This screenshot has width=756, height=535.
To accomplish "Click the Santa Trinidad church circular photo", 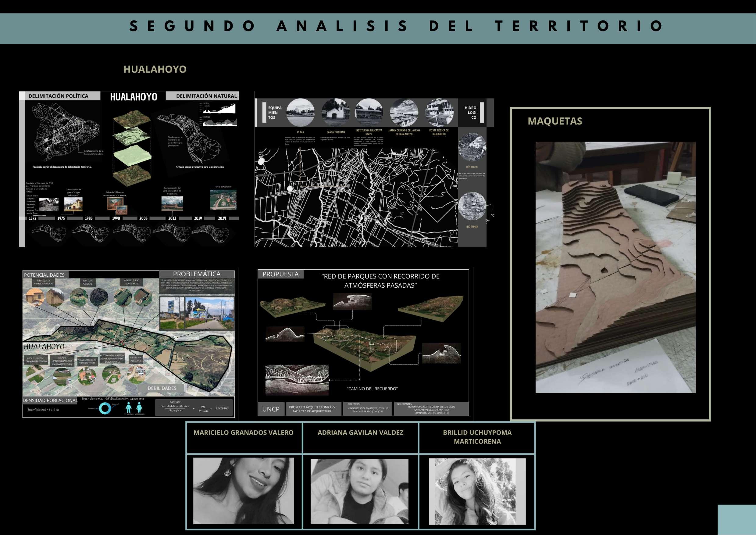I will 335,112.
